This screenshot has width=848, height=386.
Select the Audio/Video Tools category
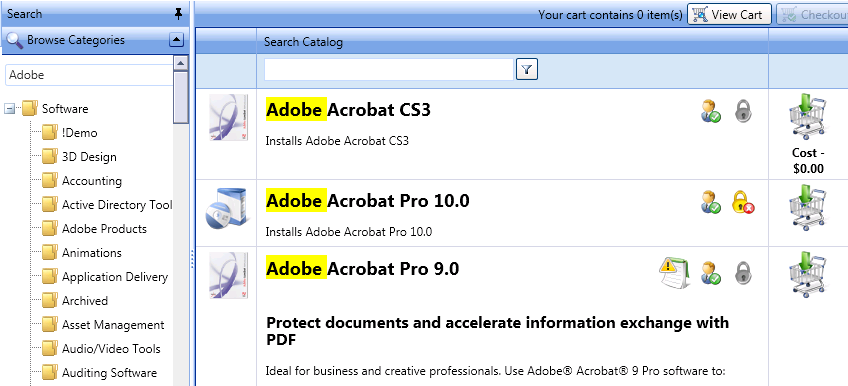click(x=111, y=349)
